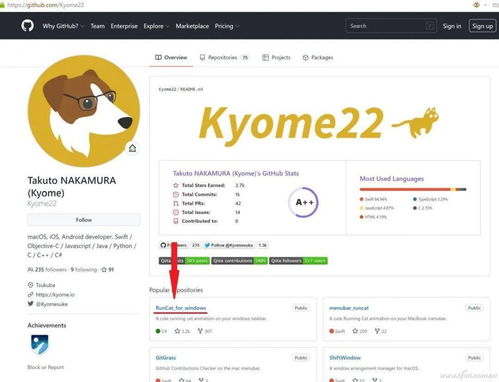The height and width of the screenshot is (382, 499).
Task: Open the Packages tab
Action: coord(318,58)
